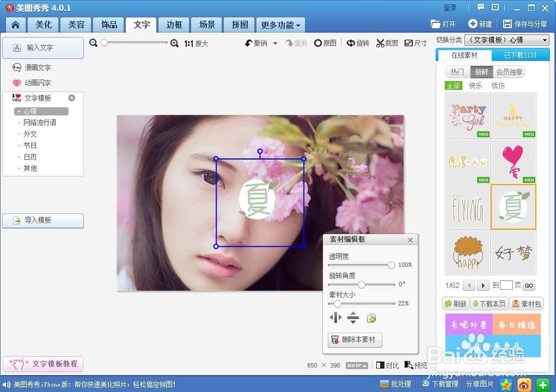556x392 pixels.
Task: Click the 刷新 refresh button
Action: click(x=456, y=304)
